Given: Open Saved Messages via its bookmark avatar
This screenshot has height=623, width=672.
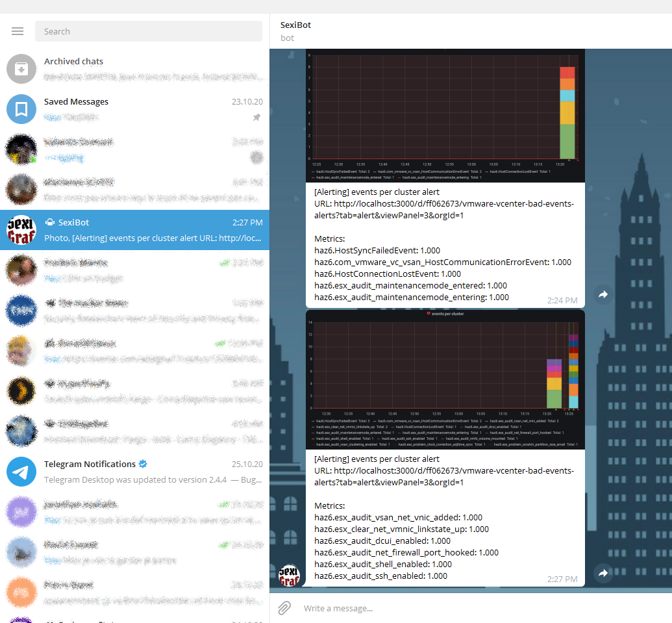Looking at the screenshot, I should coord(21,109).
